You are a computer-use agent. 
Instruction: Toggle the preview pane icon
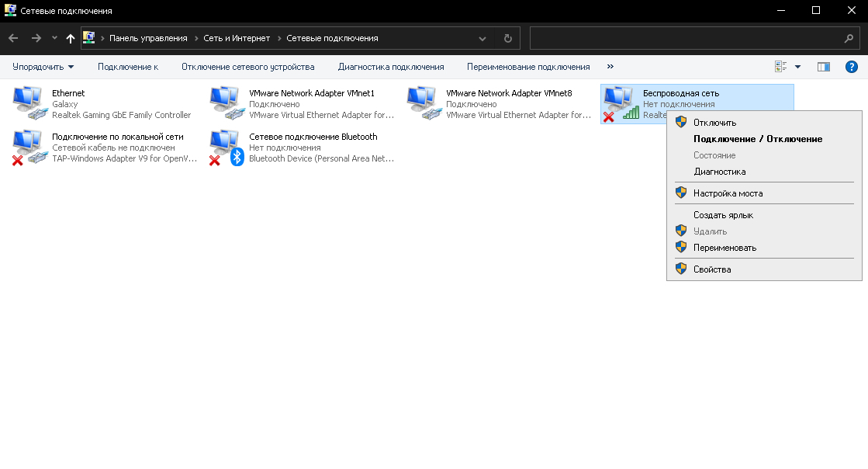[x=824, y=67]
